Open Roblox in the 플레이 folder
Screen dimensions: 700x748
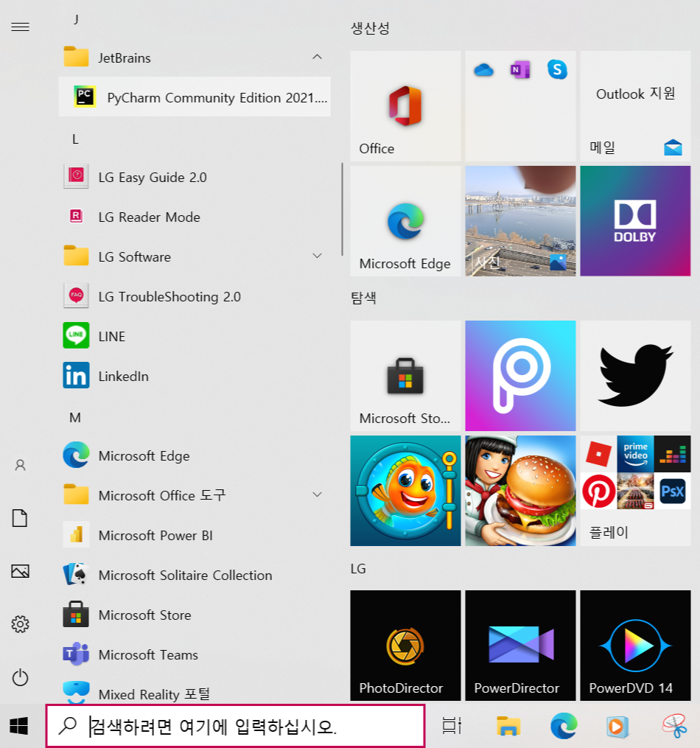598,454
